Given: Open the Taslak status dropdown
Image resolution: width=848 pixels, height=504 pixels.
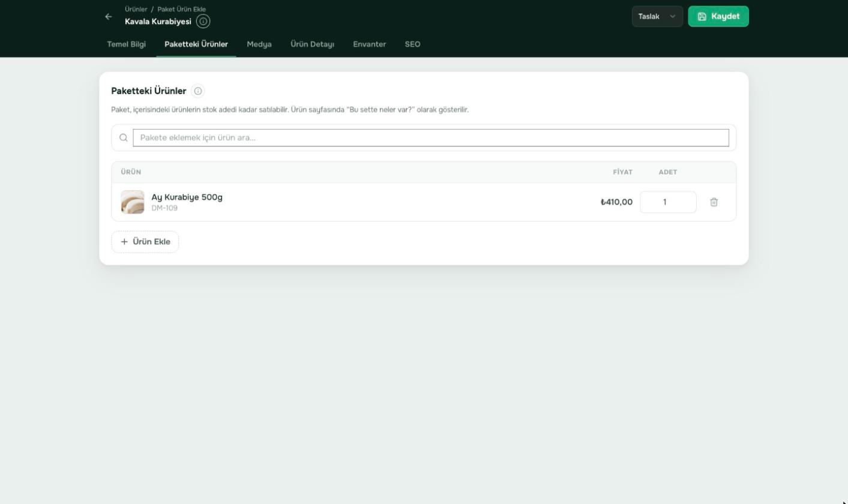Looking at the screenshot, I should [x=657, y=17].
